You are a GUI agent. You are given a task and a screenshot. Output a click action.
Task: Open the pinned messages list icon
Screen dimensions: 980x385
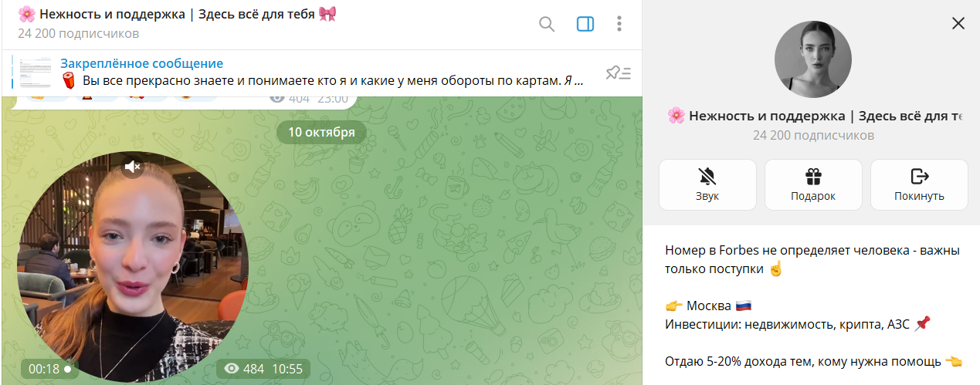(x=618, y=73)
